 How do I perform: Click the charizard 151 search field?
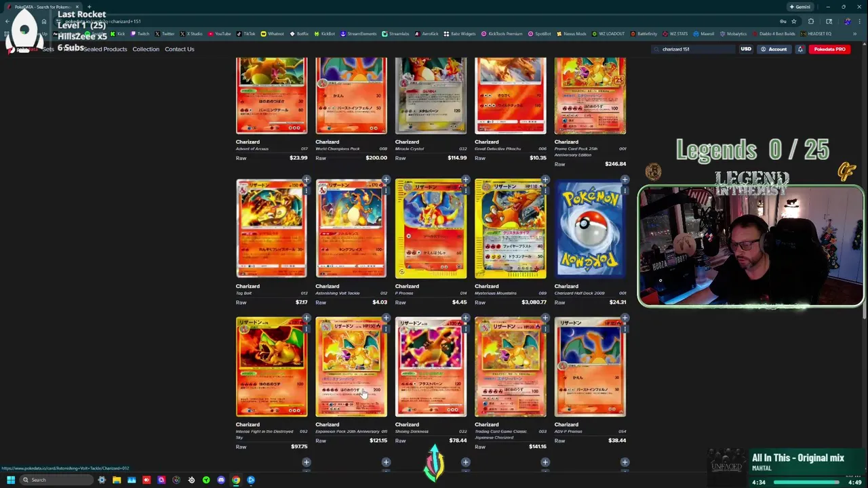[x=692, y=49]
